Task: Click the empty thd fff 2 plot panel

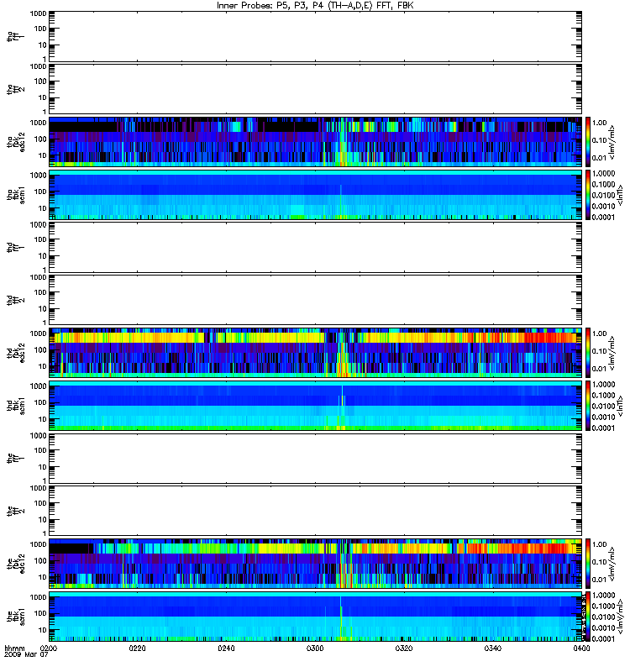Action: tap(316, 300)
